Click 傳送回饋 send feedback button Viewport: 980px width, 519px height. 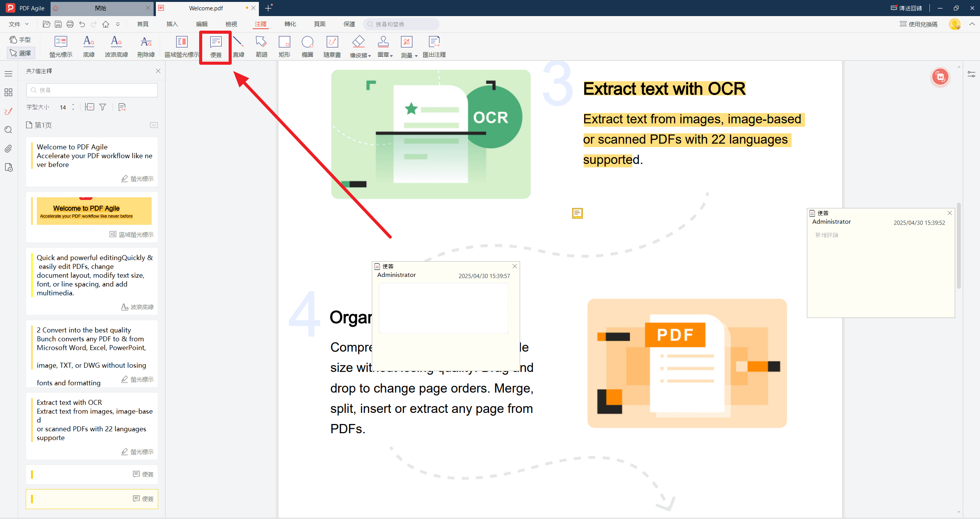tap(906, 8)
